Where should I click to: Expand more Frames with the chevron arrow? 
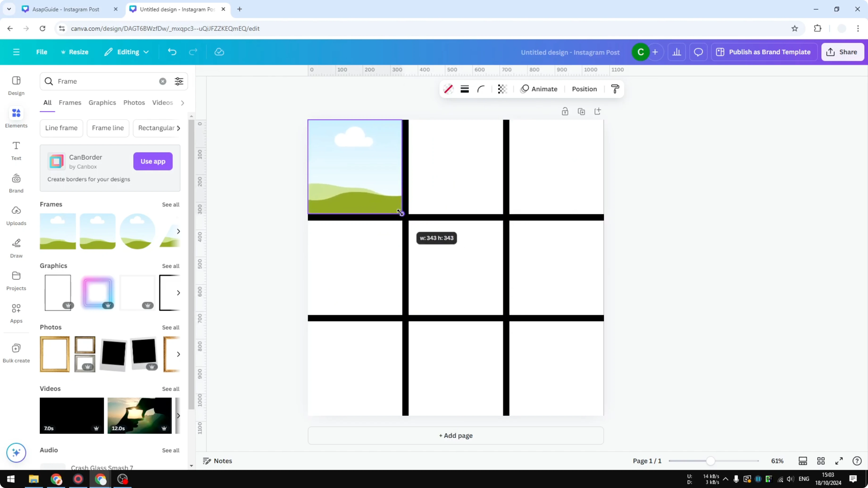[x=178, y=231]
